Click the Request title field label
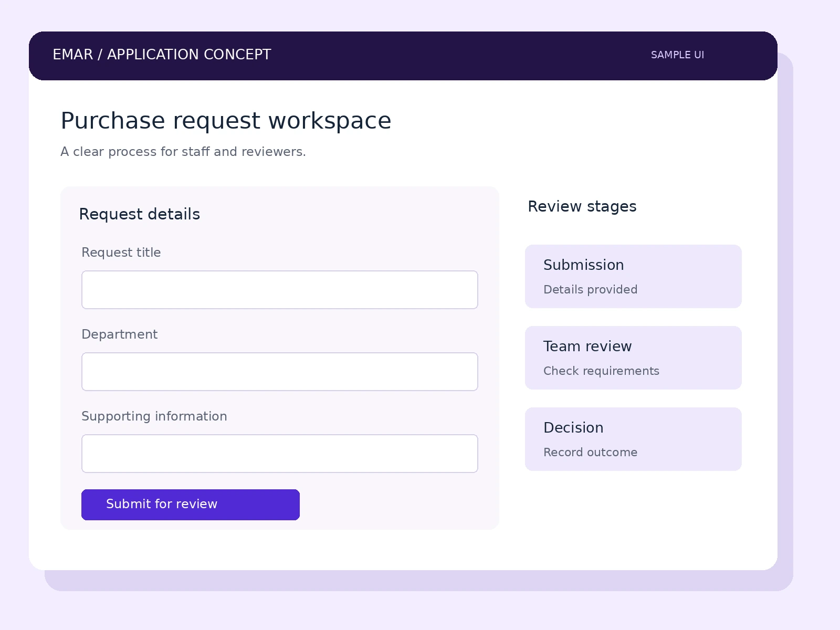 [121, 253]
